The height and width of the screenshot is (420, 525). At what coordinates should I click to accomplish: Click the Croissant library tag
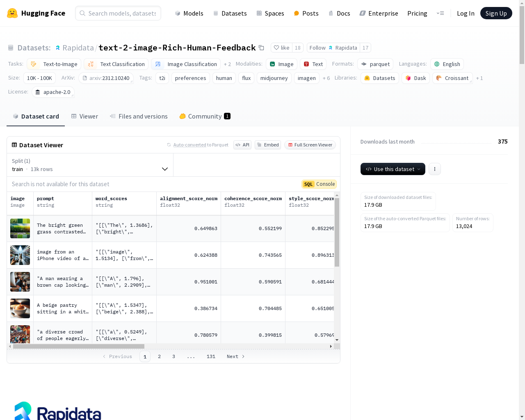[452, 78]
